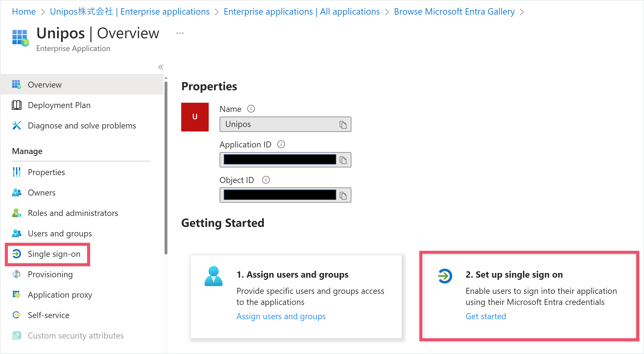The width and height of the screenshot is (644, 354).
Task: Click the Application ID field
Action: click(285, 160)
